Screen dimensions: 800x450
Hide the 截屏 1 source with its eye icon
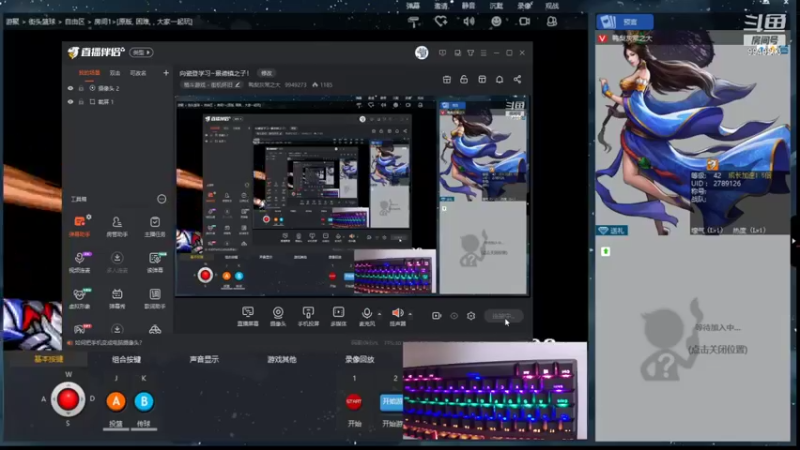coord(70,102)
